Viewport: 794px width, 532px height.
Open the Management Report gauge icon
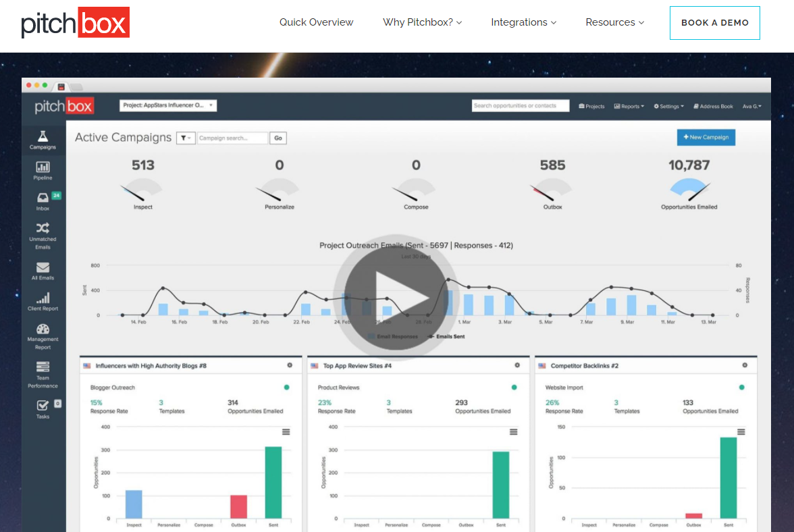click(x=43, y=329)
